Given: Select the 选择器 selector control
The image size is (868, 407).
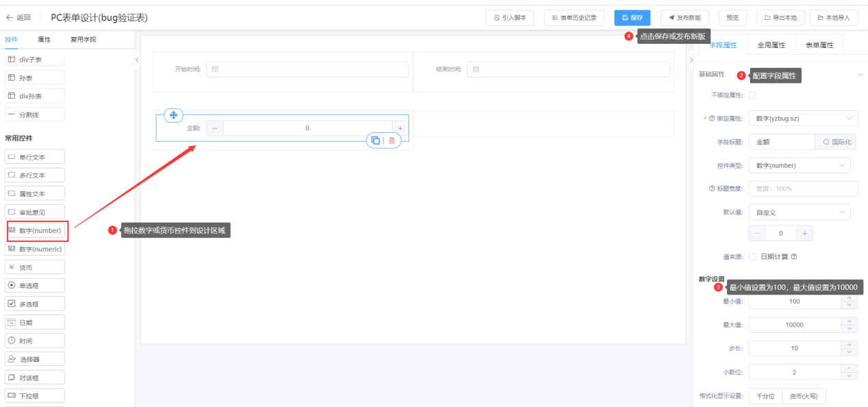Looking at the screenshot, I should pyautogui.click(x=35, y=358).
